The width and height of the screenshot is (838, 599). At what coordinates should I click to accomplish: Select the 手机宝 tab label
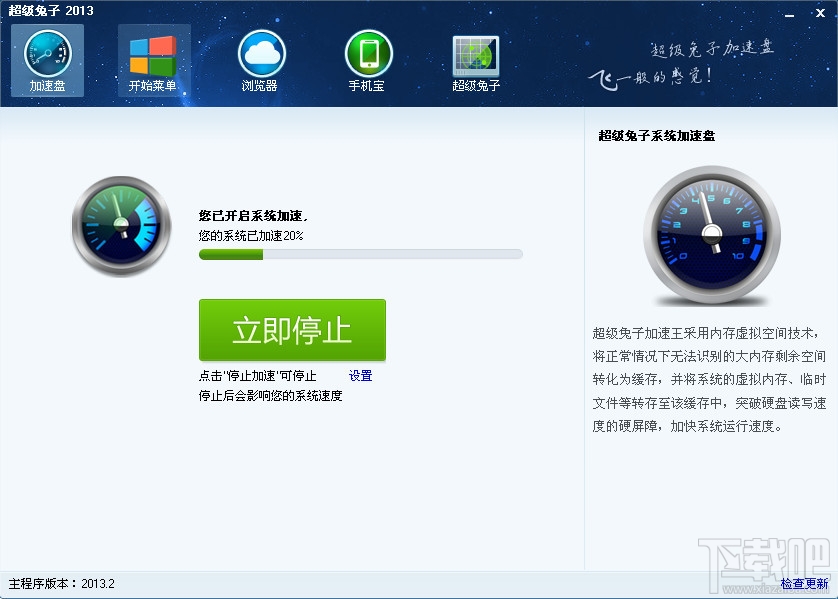[x=367, y=86]
